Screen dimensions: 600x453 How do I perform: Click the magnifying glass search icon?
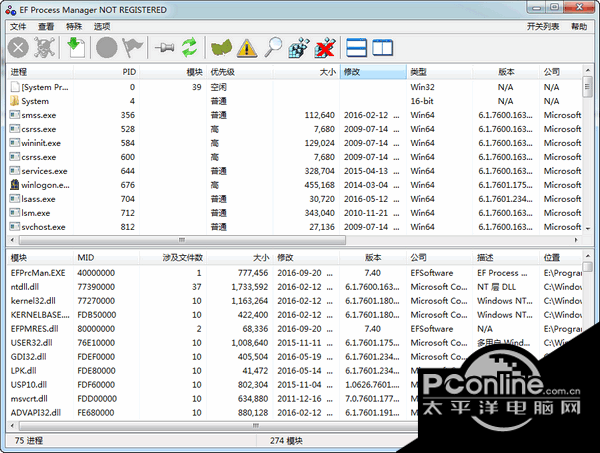click(273, 48)
